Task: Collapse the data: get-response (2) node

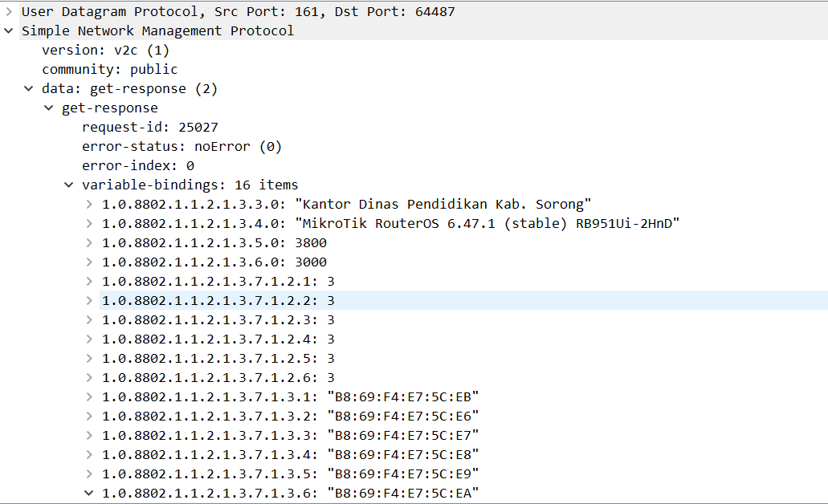Action: tap(29, 88)
